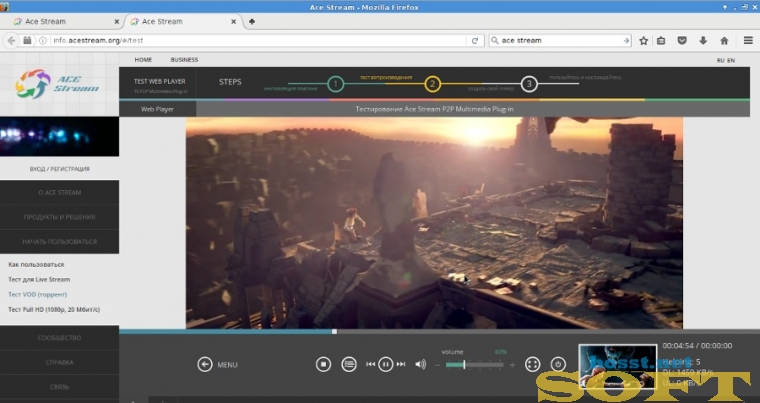Reload the page with the refresh icon
This screenshot has height=403, width=760.
(475, 41)
